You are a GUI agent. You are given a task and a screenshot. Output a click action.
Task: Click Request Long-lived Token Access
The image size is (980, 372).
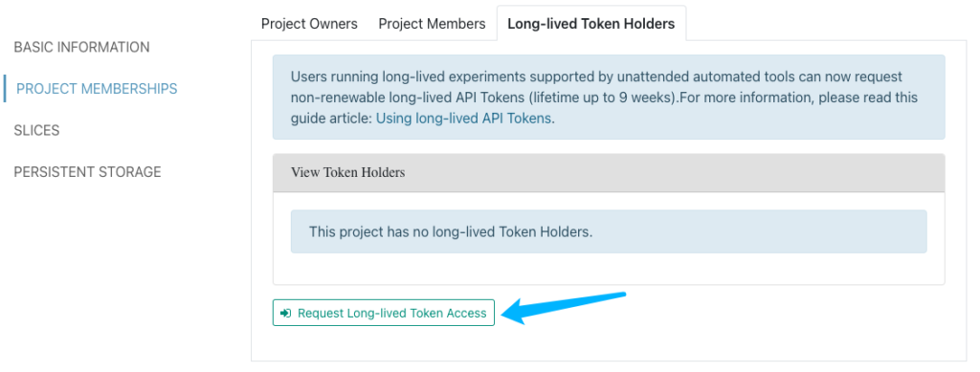pos(384,313)
